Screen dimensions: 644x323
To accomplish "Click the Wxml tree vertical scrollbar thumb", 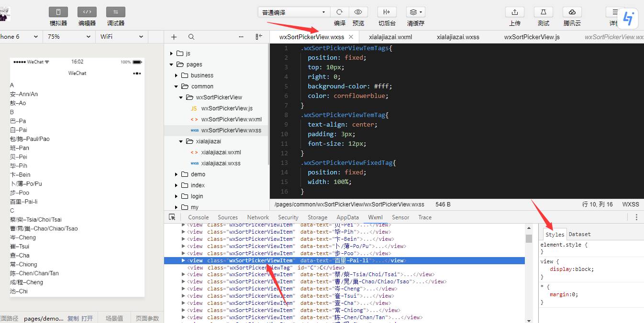I will (x=529, y=238).
